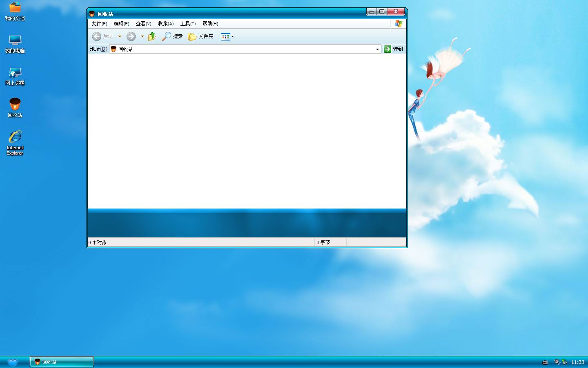
Task: Expand the address bar dropdown
Action: (x=377, y=49)
